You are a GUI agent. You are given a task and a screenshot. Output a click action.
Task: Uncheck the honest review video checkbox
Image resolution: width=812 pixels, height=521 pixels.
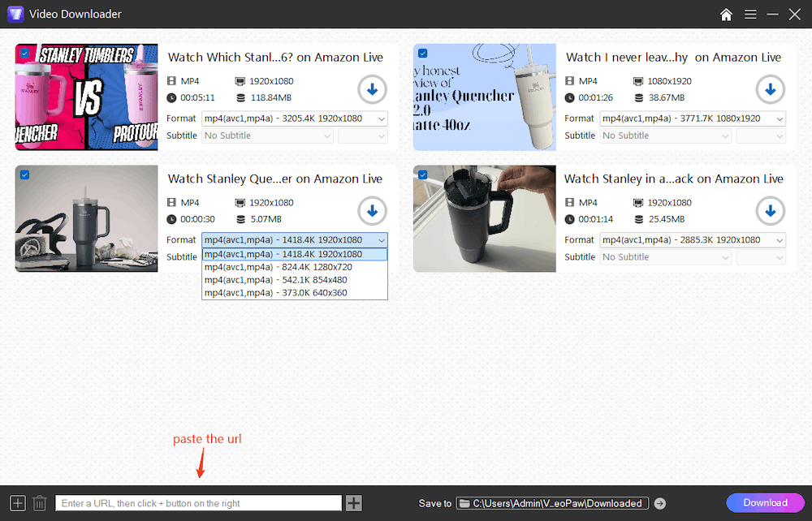coord(422,54)
